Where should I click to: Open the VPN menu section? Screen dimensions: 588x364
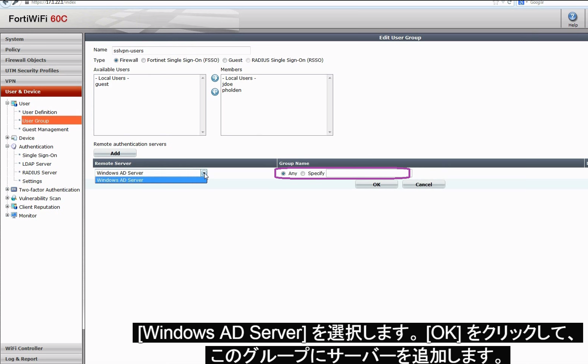point(41,81)
